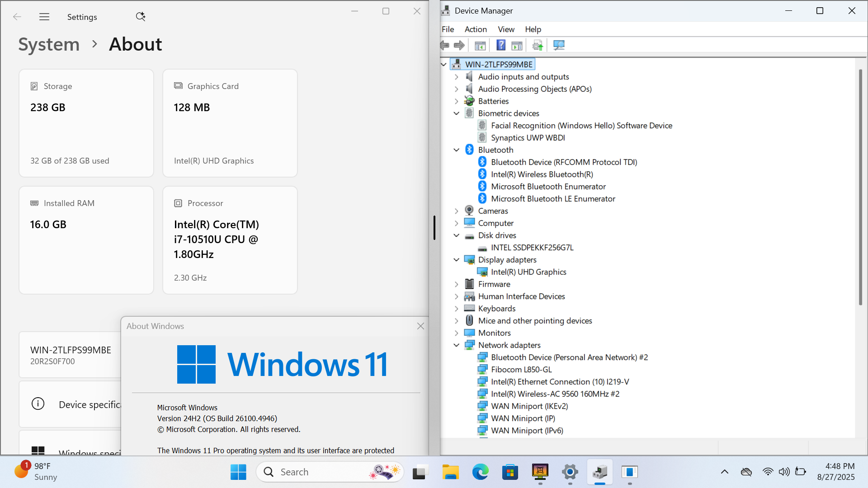The image size is (868, 488).
Task: Click the Settings back arrow
Action: 17,17
